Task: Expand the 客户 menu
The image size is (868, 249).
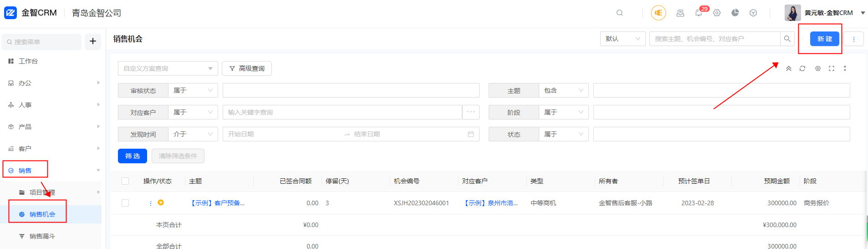Action: [51, 149]
